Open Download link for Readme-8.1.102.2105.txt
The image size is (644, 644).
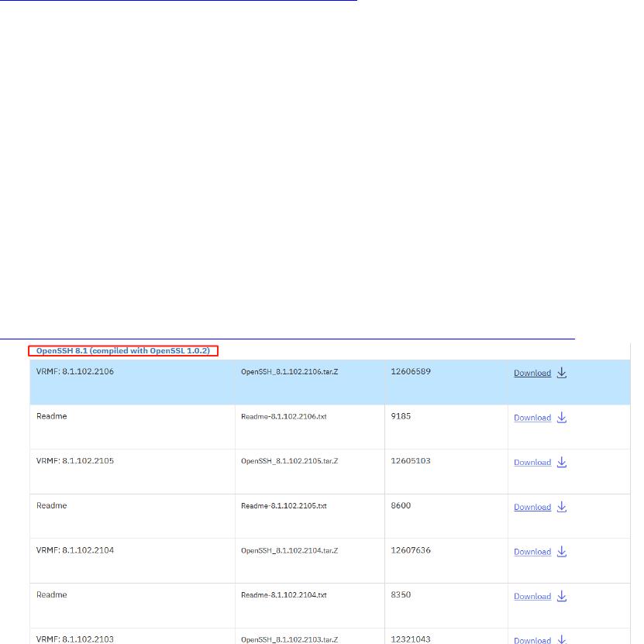[532, 508]
